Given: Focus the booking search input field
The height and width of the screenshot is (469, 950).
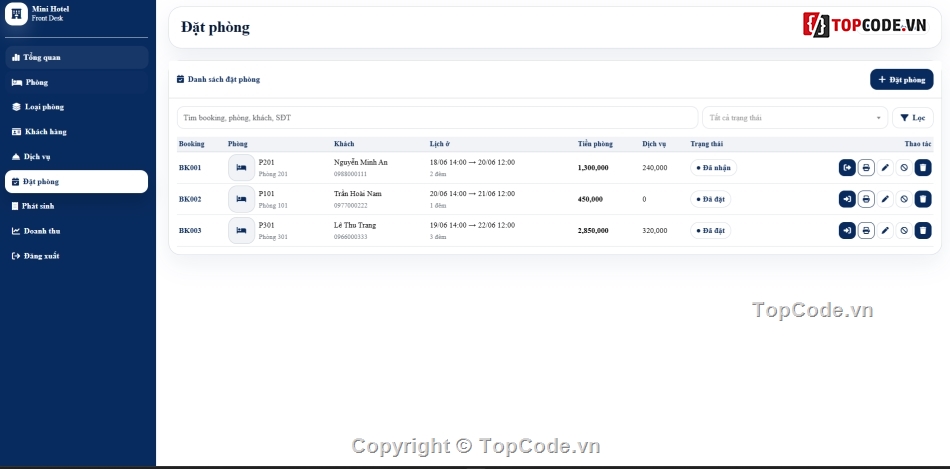Looking at the screenshot, I should pos(437,118).
